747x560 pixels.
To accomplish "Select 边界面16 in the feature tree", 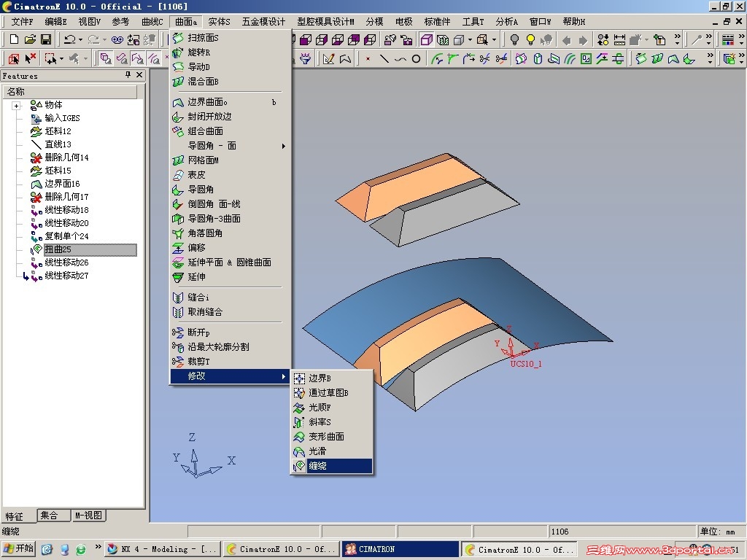I will pos(62,184).
